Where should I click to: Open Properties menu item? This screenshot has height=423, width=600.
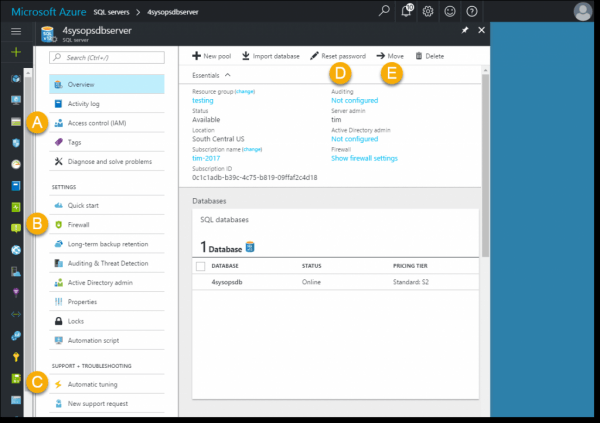pos(107,302)
